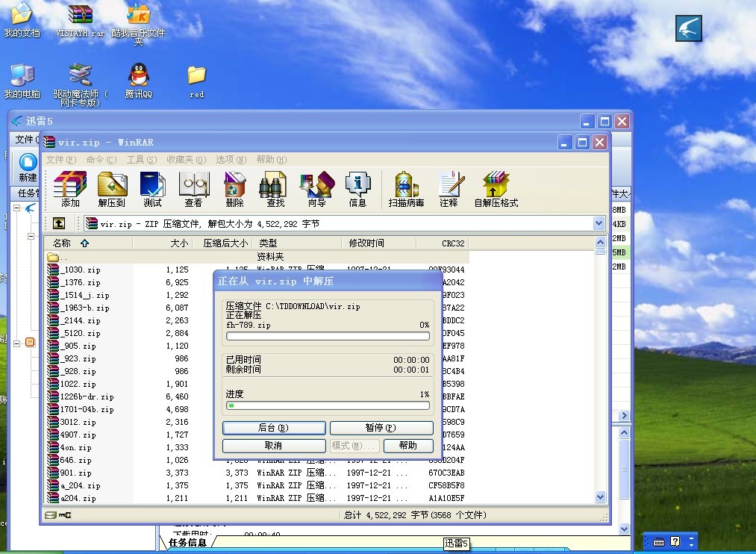Click the Add (添加) toolbar icon
The height and width of the screenshot is (554, 756).
click(x=70, y=189)
